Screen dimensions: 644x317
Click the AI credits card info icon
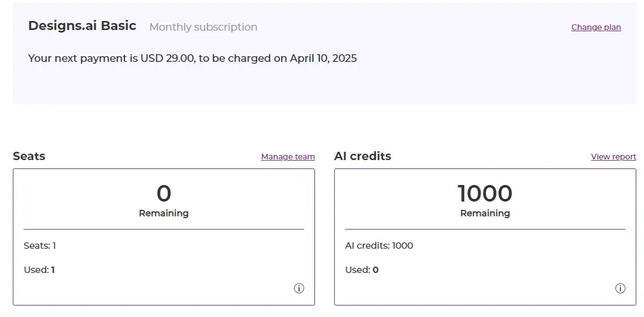click(620, 288)
